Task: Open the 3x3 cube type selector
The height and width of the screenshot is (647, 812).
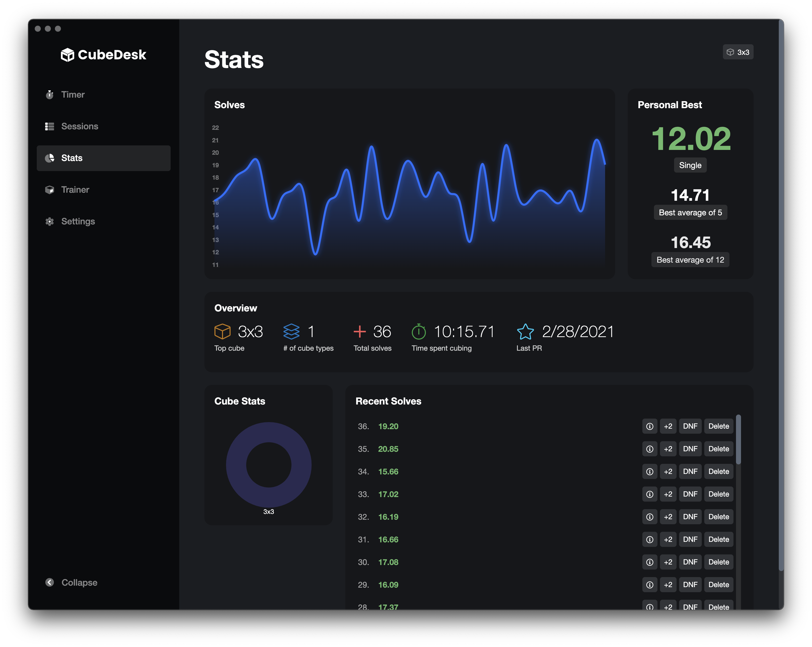Action: [738, 52]
